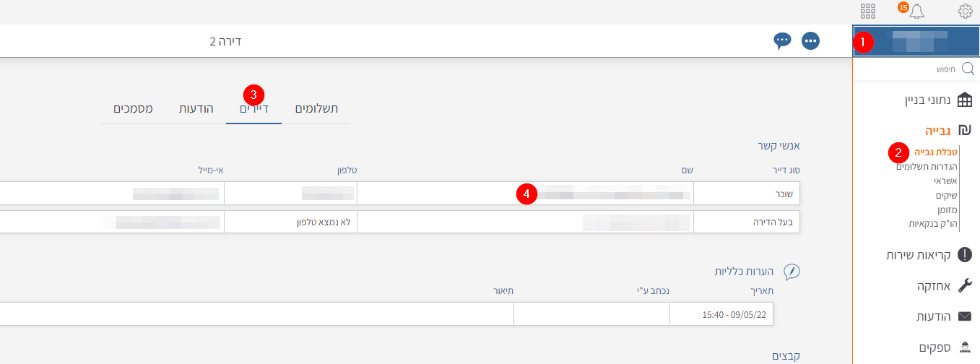
Task: Open the three-dots more options button
Action: tap(811, 40)
